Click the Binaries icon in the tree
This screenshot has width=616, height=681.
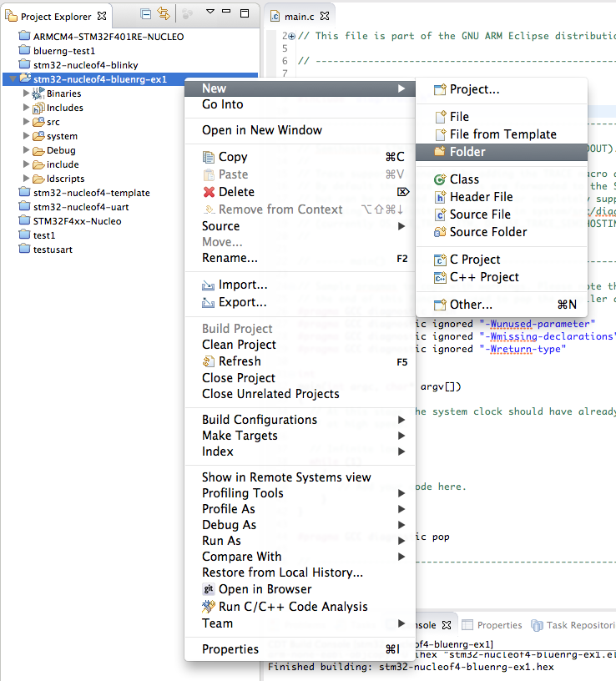click(38, 93)
